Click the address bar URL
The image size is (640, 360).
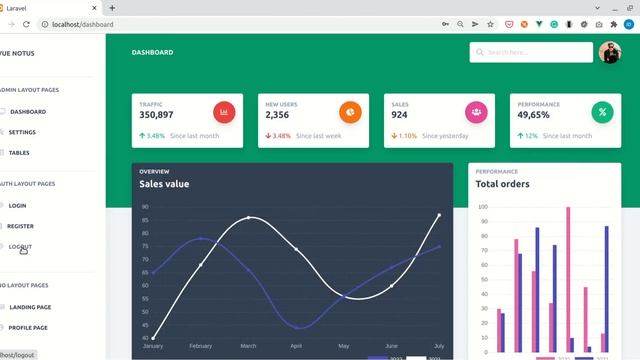click(83, 24)
